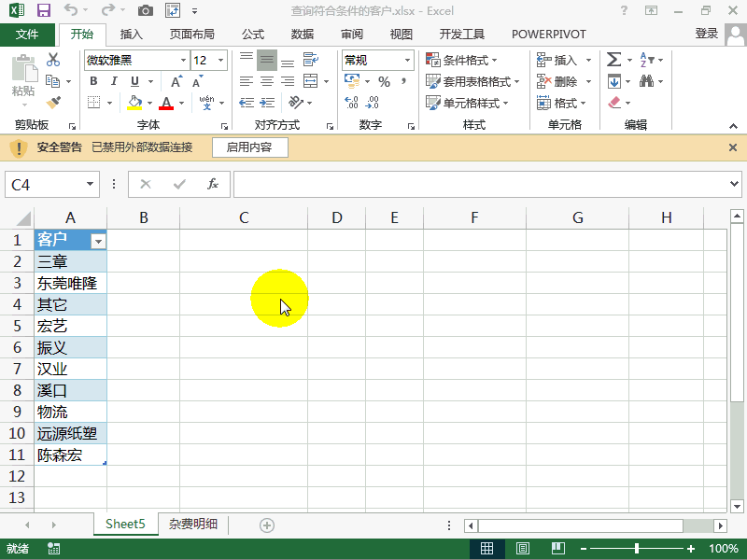This screenshot has width=747, height=560.
Task: Decrease font size with the small A
Action: point(197,81)
